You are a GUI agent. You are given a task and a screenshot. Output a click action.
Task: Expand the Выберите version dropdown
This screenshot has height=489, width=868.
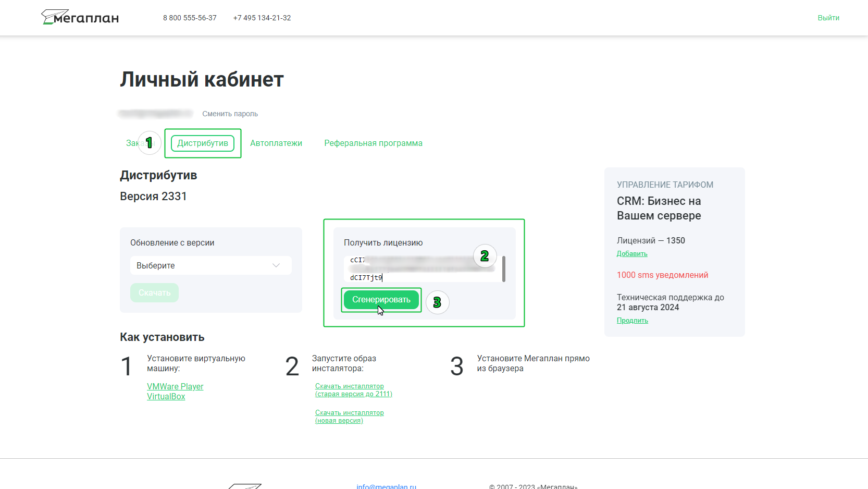pos(211,265)
